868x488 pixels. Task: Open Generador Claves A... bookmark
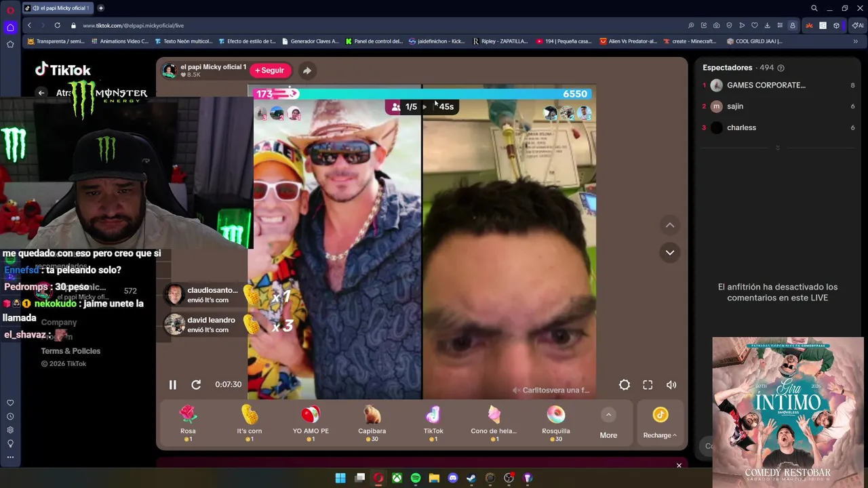(310, 41)
